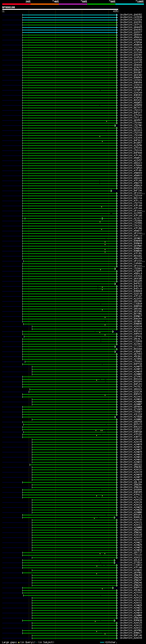
Task: Pick hit UniRef100_Q2QS38
Action: [x=131, y=294]
